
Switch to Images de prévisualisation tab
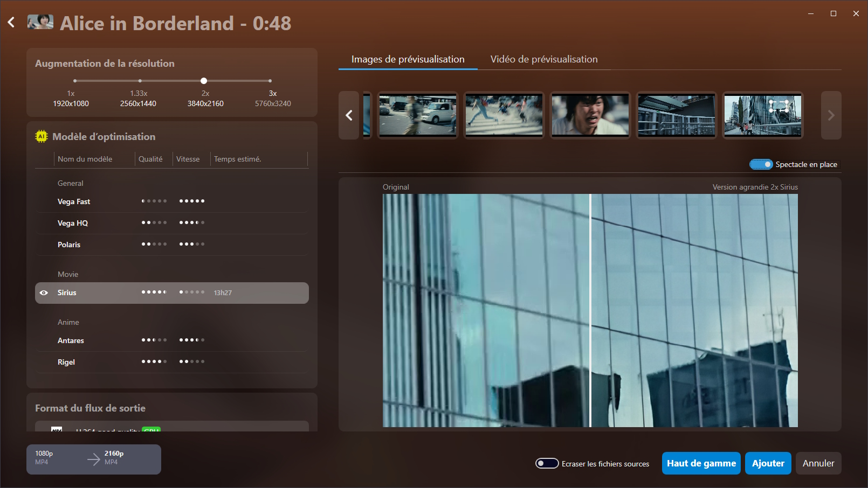tap(408, 59)
